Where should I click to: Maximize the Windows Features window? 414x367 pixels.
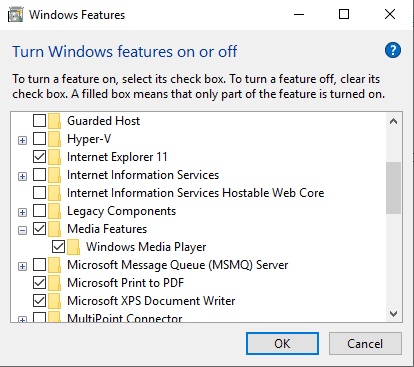(x=344, y=15)
